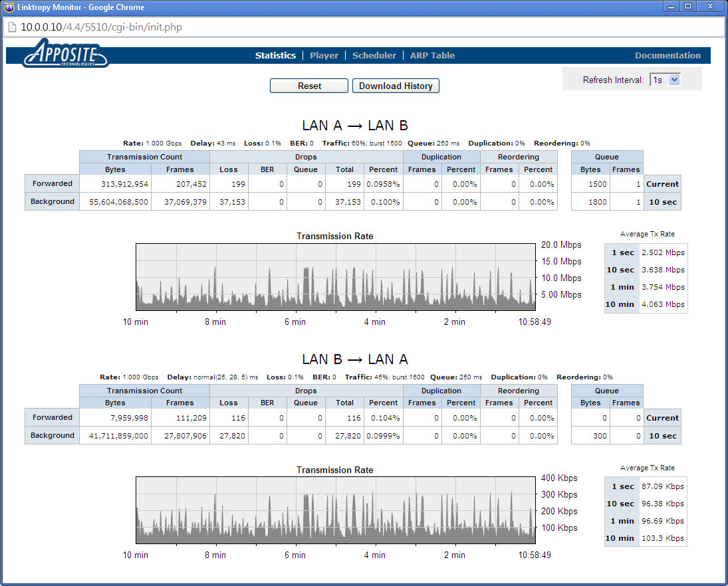
Task: Switch to the Player tab
Action: [324, 56]
